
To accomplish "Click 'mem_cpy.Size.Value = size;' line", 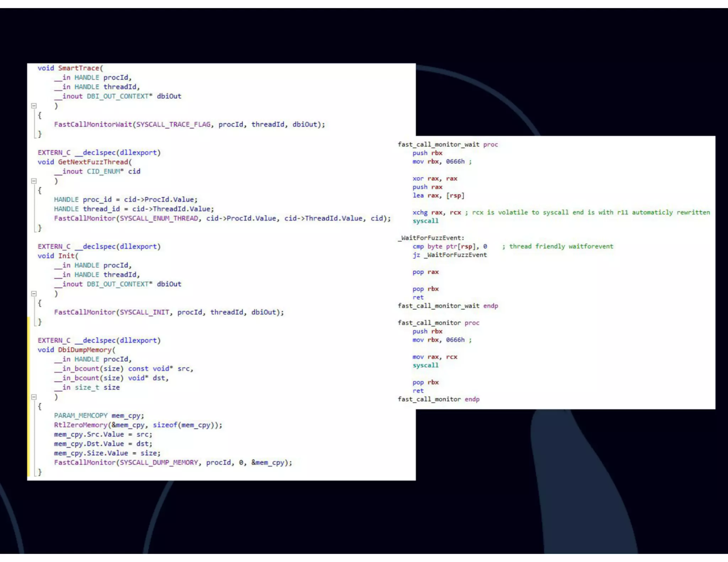I will pyautogui.click(x=107, y=453).
